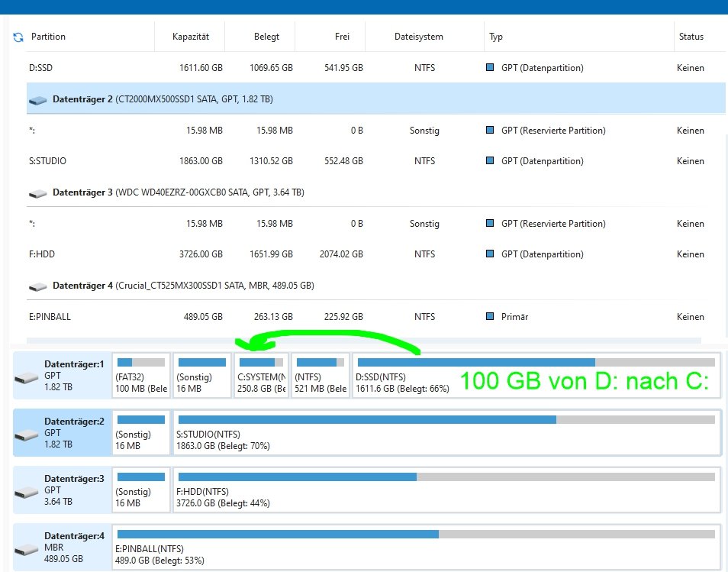This screenshot has height=572, width=728.
Task: Click the Datenträger:3 drive icon in disk map
Action: (27, 493)
